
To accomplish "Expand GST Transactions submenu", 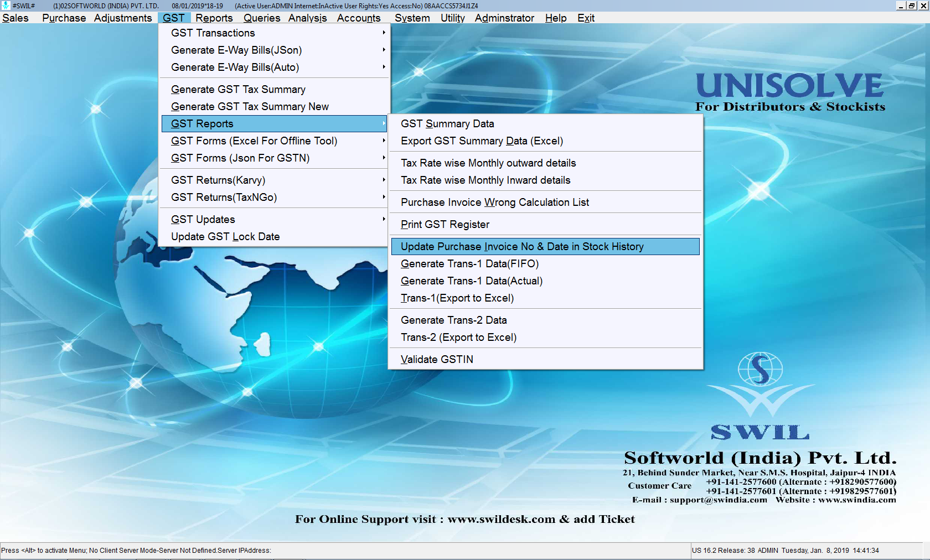I will click(275, 33).
